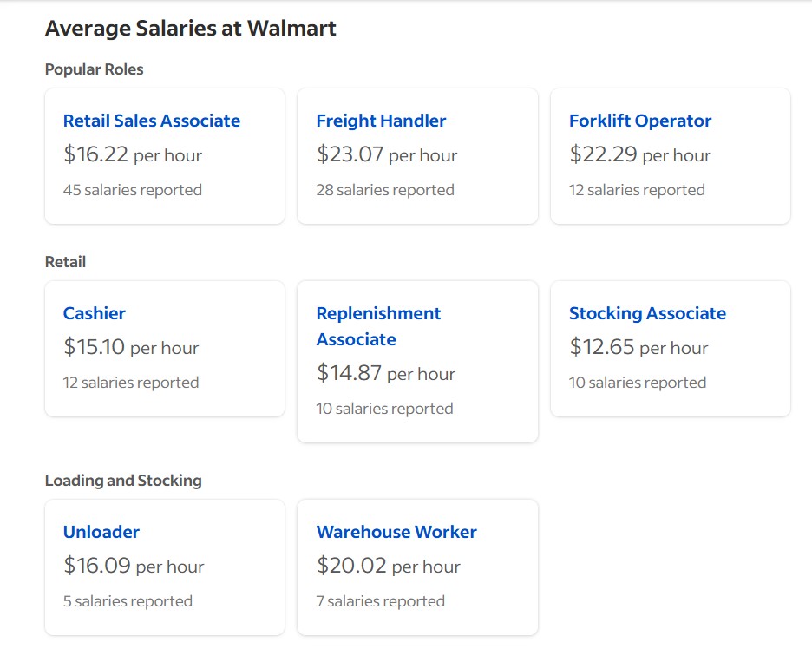Select the $23.07 per hour amount

click(x=387, y=155)
